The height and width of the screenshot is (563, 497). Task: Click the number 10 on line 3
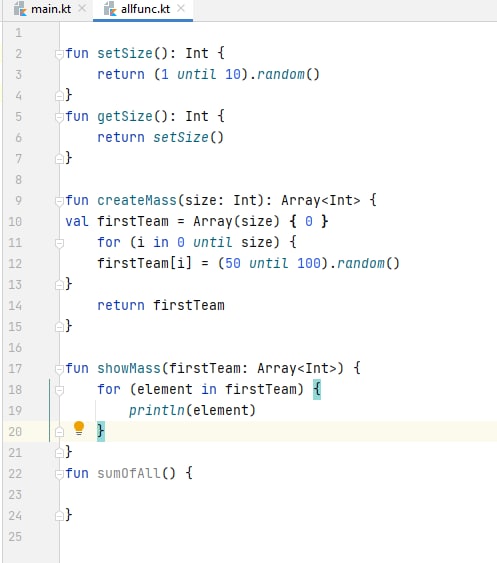pyautogui.click(x=233, y=74)
